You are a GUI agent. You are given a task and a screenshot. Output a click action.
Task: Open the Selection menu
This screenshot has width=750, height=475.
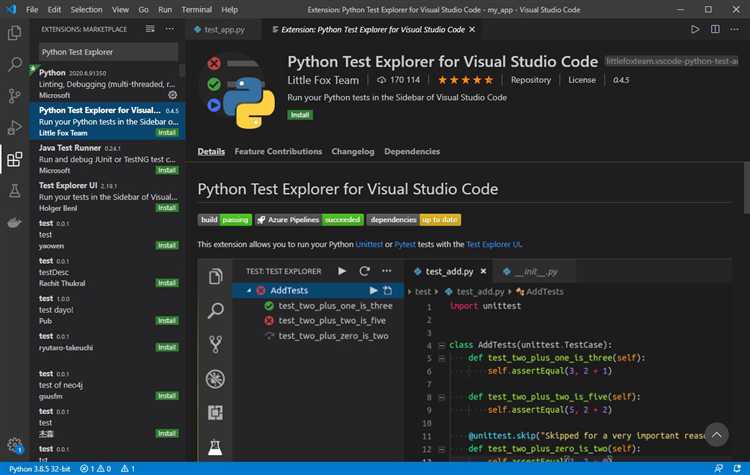pos(86,10)
